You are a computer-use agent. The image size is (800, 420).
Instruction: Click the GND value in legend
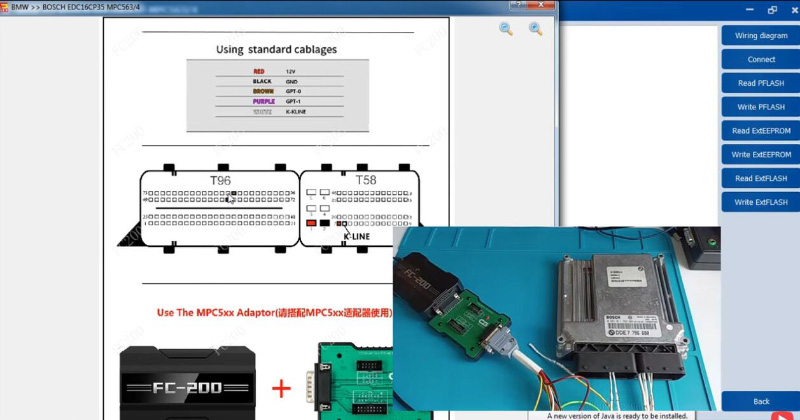(x=292, y=82)
